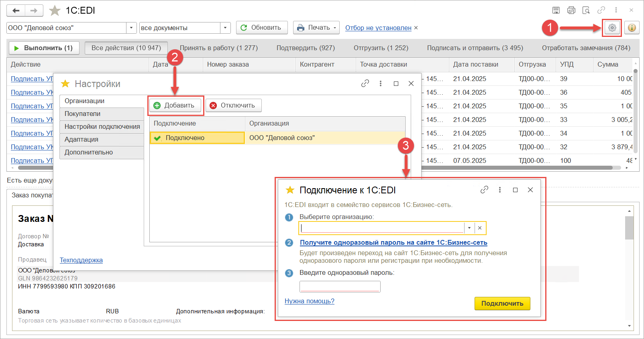Open more options in Подключение к 1C:EDI
644x339 pixels.
[500, 190]
